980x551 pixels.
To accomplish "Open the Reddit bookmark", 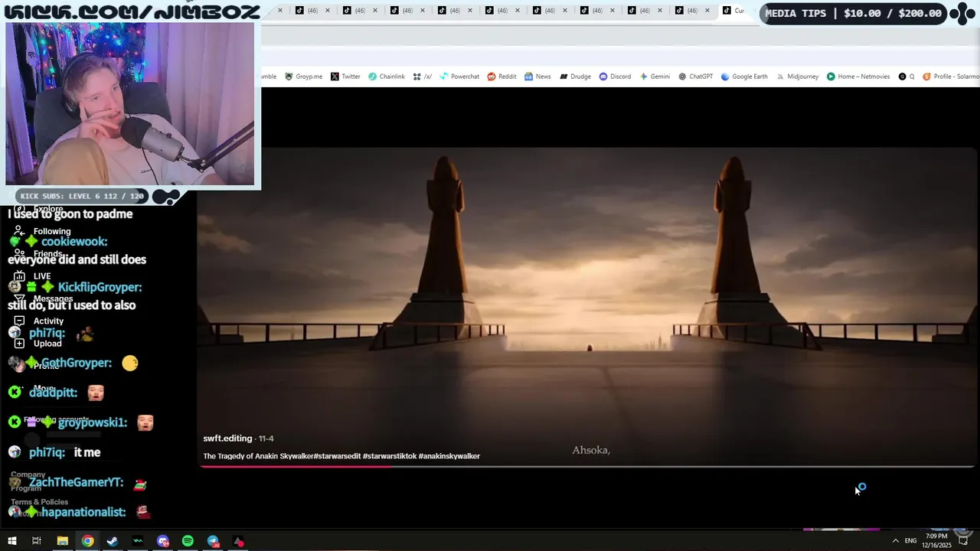I will click(x=501, y=77).
